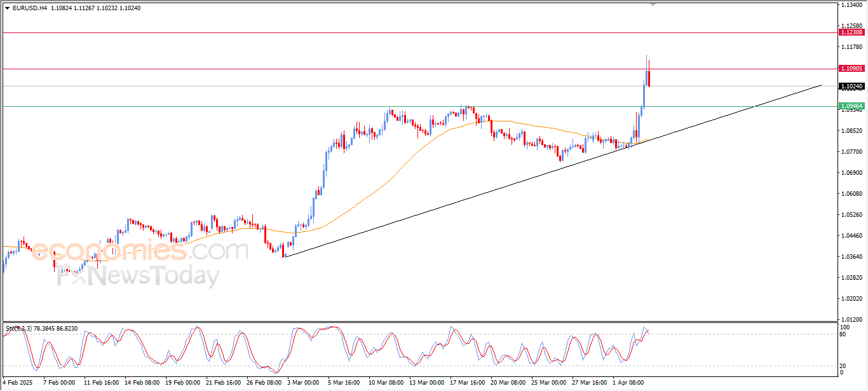Click the 1.04460 price axis value
The width and height of the screenshot is (868, 391).
pyautogui.click(x=851, y=236)
